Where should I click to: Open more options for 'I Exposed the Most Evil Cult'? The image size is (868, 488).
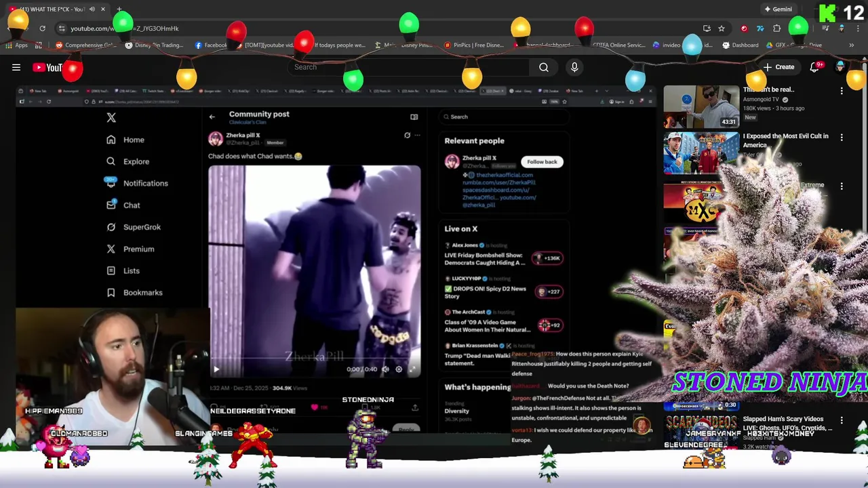pyautogui.click(x=842, y=137)
